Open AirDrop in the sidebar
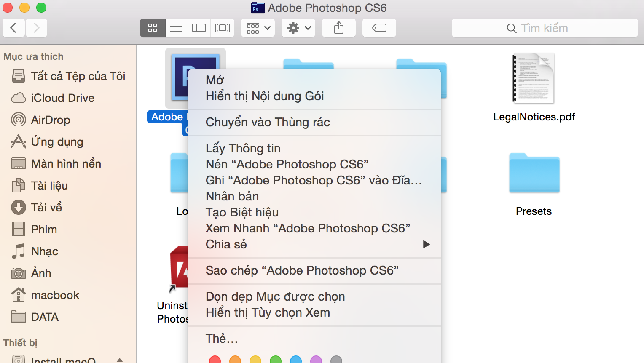 [x=51, y=120]
